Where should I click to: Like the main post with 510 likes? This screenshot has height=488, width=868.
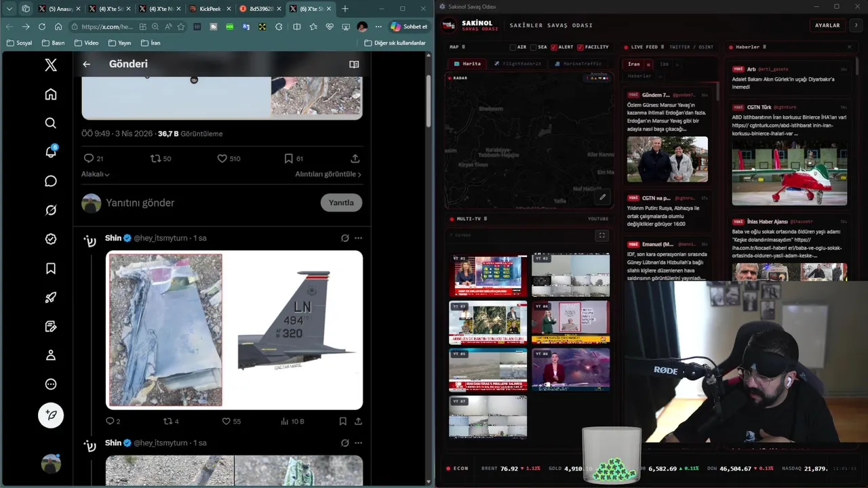coord(229,159)
